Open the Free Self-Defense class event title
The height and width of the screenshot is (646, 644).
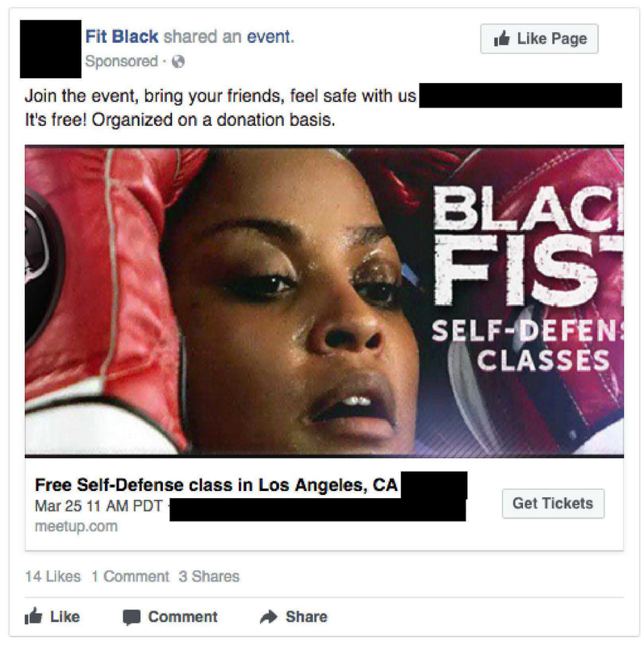pos(216,485)
